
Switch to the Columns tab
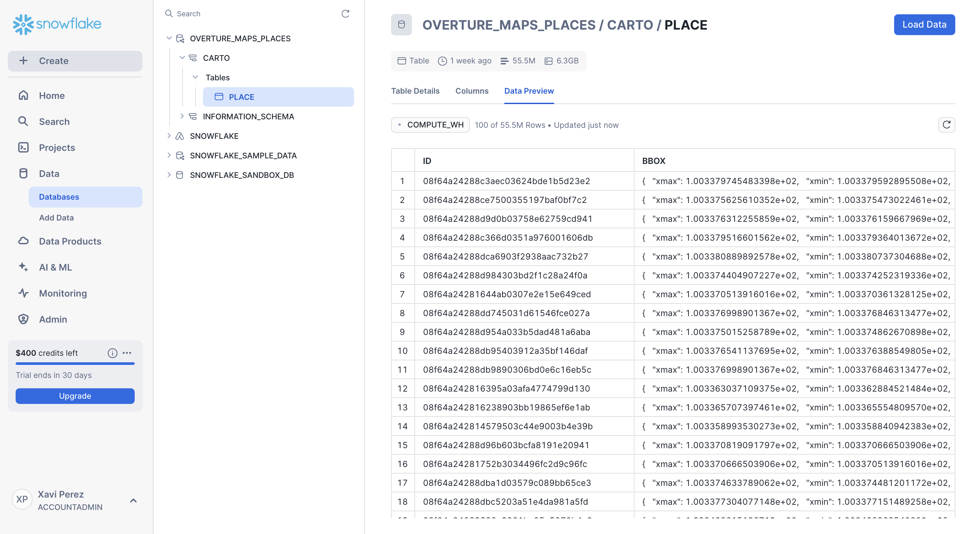[x=472, y=91]
